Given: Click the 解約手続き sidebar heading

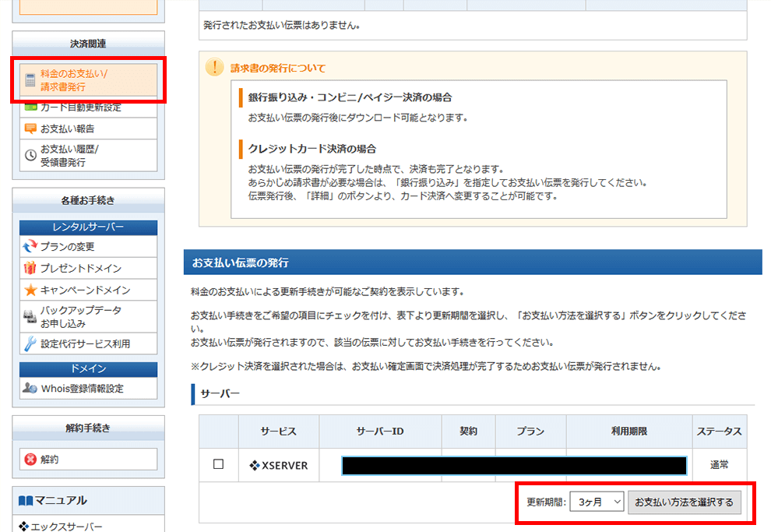Looking at the screenshot, I should (x=88, y=428).
